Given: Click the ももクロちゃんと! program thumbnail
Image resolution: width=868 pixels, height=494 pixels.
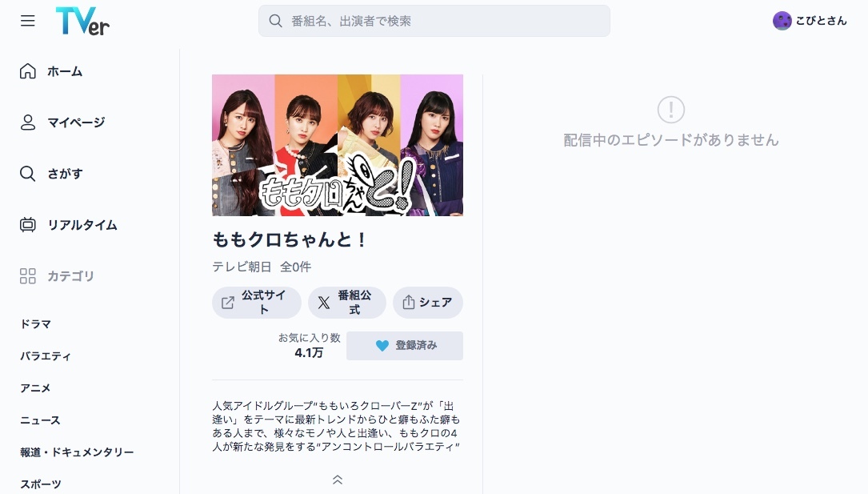Looking at the screenshot, I should pos(338,145).
